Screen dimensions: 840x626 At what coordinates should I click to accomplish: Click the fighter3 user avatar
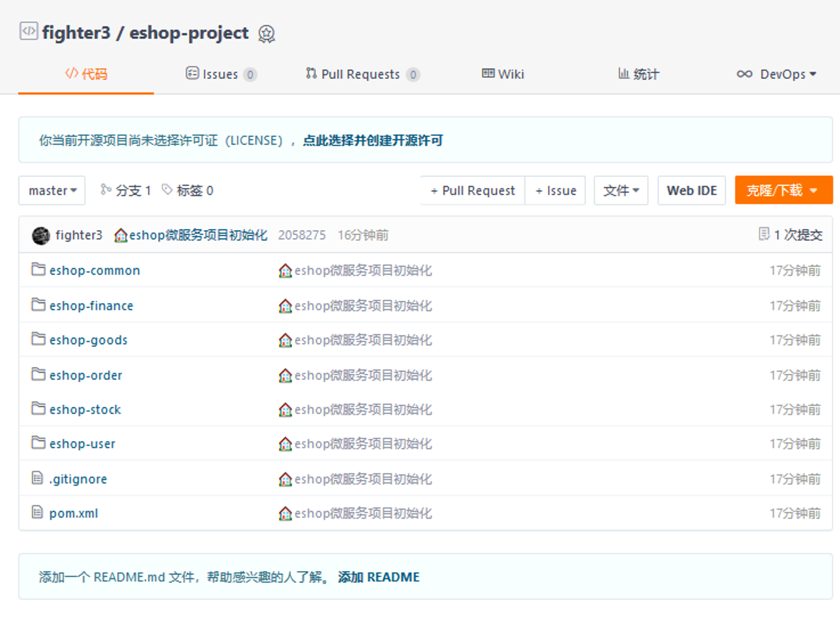point(41,235)
